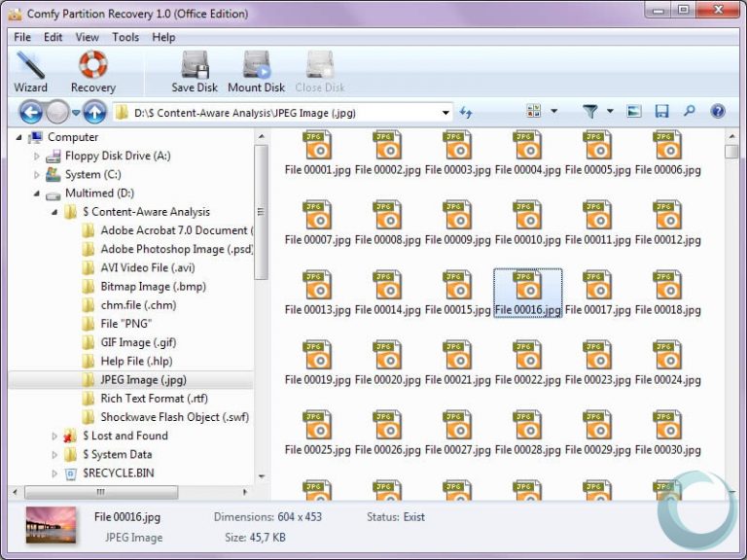Click the save floppy icon in address bar
This screenshot has height=560, width=747.
coord(661,112)
